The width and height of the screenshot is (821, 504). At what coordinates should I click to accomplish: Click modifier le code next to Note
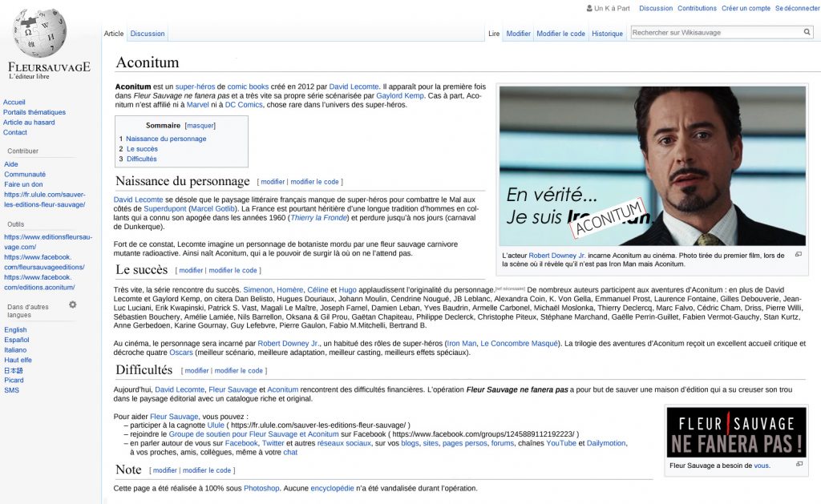tap(207, 470)
